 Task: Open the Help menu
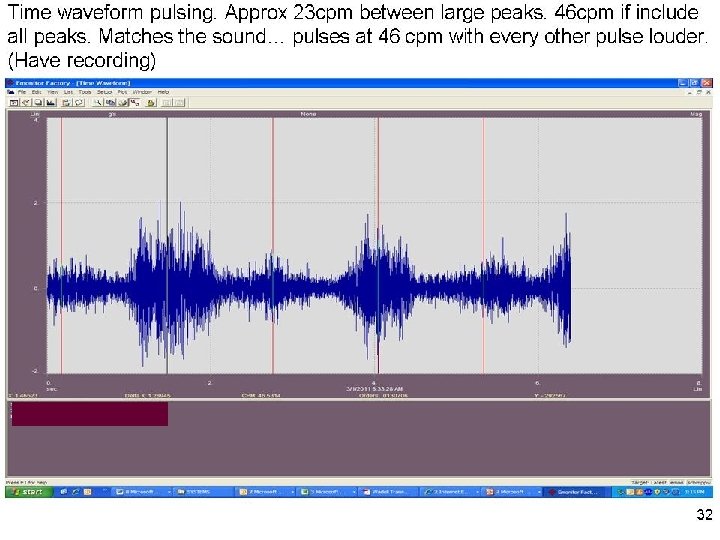pyautogui.click(x=163, y=92)
